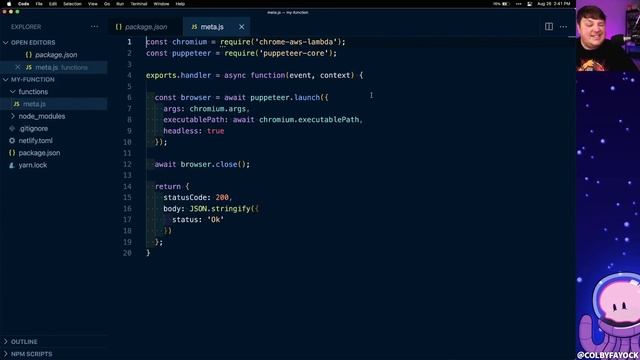Open the View menu
This screenshot has width=640, height=360.
(93, 4)
